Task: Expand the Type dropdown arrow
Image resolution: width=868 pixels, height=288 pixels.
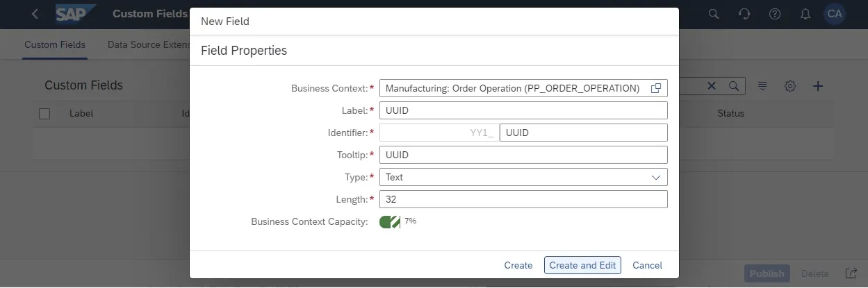Action: point(655,177)
